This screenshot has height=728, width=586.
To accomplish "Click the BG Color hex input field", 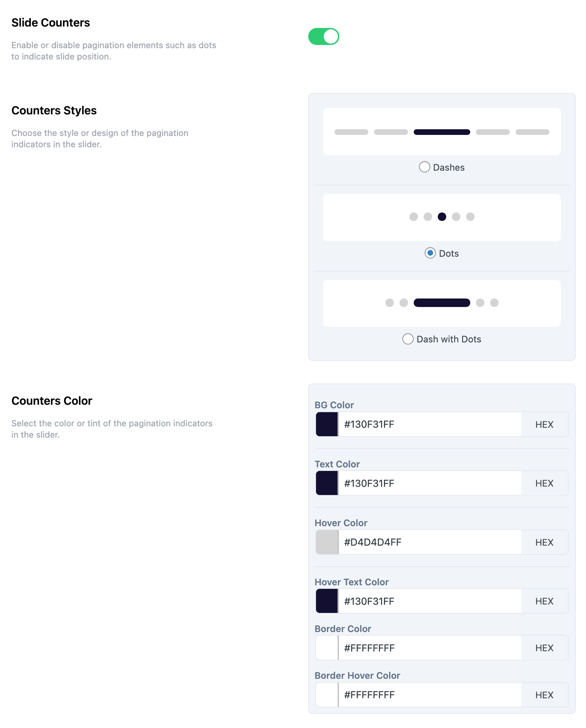I will coord(430,424).
